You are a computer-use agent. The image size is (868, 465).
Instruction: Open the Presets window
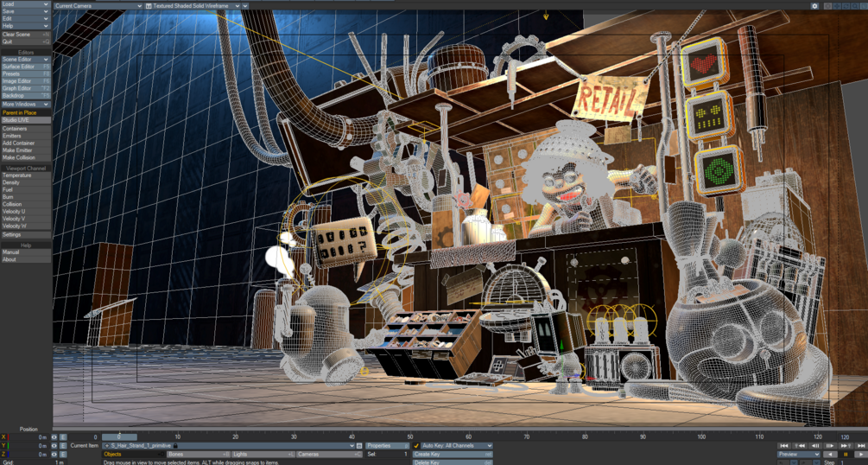click(25, 73)
